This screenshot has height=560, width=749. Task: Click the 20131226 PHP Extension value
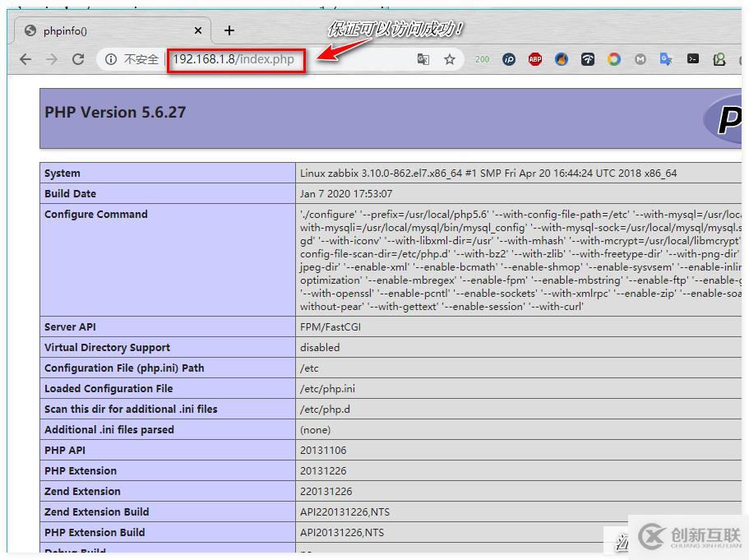[323, 470]
